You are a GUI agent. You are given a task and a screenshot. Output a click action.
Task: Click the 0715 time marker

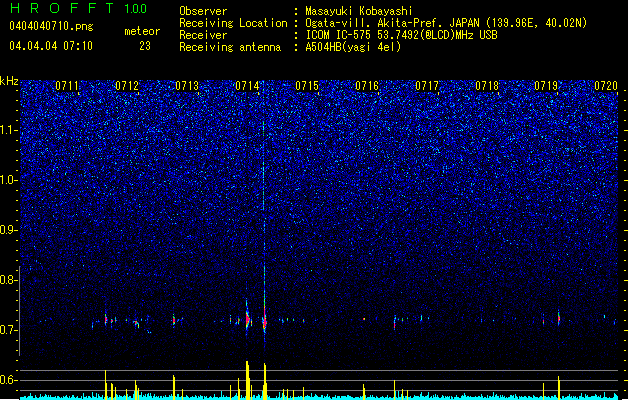point(307,86)
